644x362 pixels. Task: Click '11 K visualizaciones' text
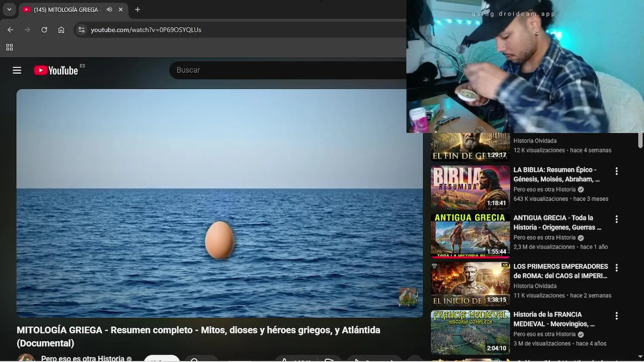tap(539, 296)
